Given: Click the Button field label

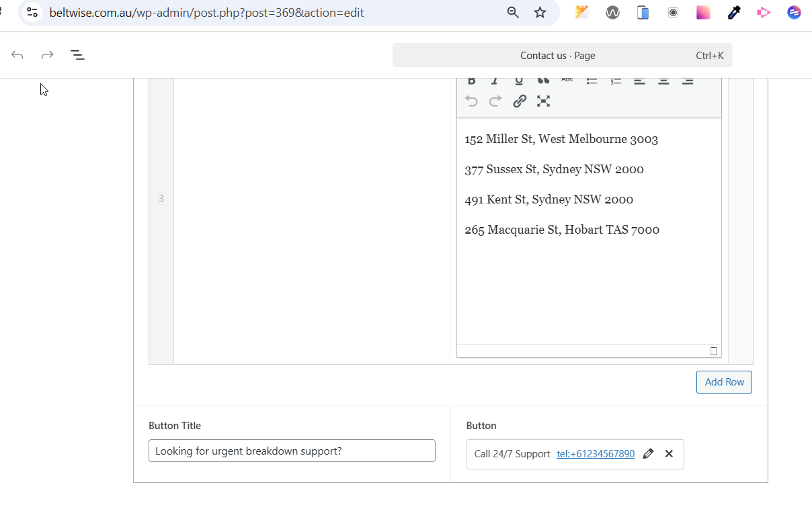Looking at the screenshot, I should 481,426.
